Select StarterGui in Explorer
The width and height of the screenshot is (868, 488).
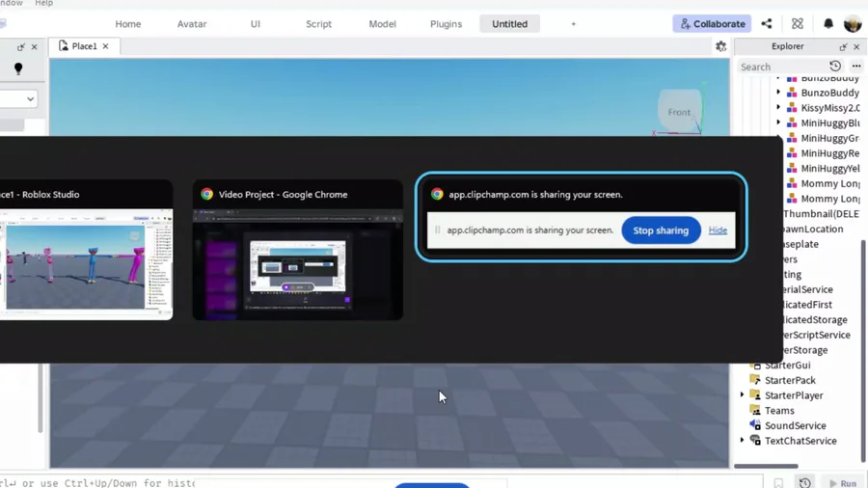pyautogui.click(x=787, y=366)
